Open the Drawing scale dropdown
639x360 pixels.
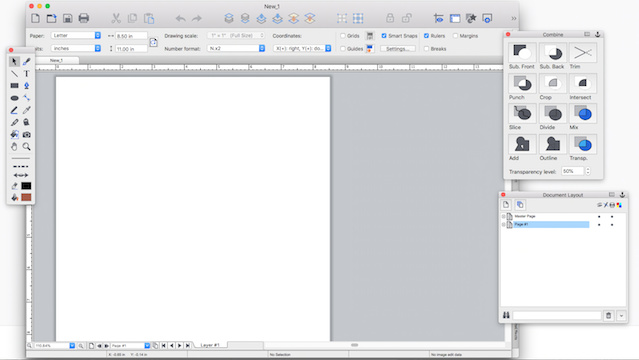(236, 35)
